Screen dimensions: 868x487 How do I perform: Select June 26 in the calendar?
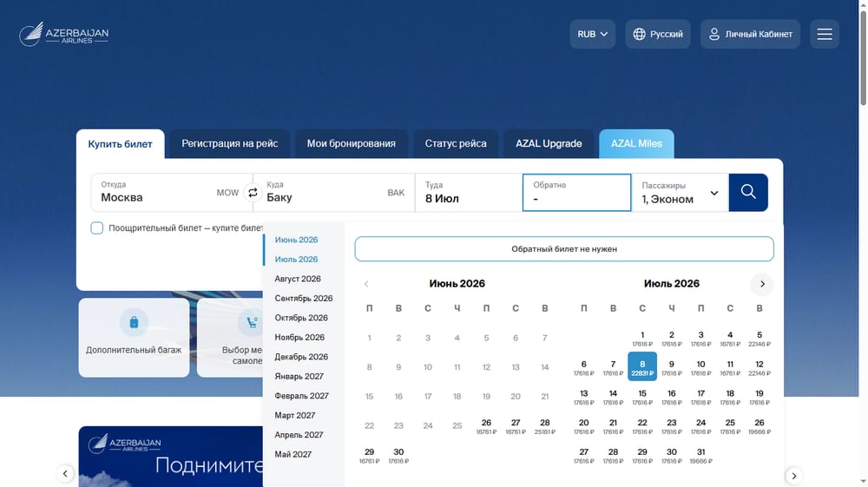click(x=486, y=425)
